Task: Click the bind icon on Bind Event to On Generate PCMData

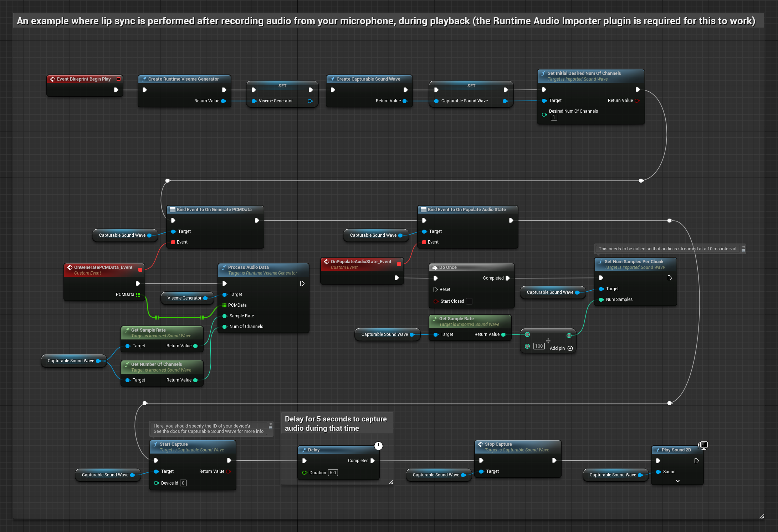Action: pyautogui.click(x=173, y=209)
